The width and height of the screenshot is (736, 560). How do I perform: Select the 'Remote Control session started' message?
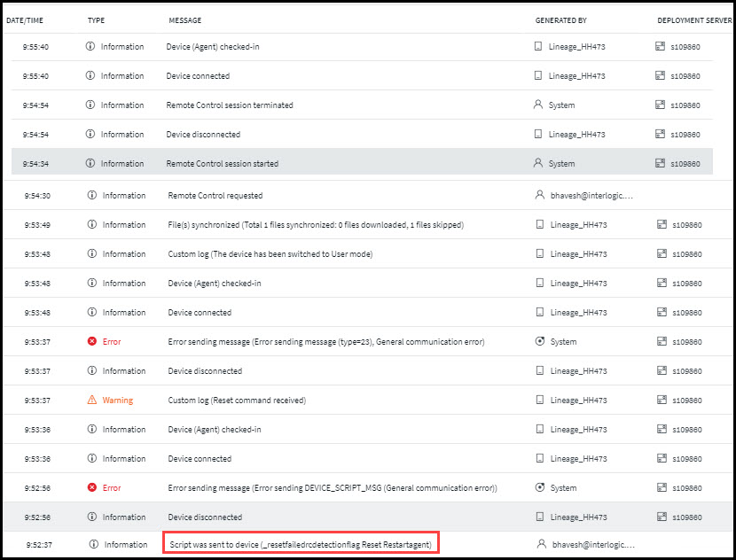pos(223,164)
